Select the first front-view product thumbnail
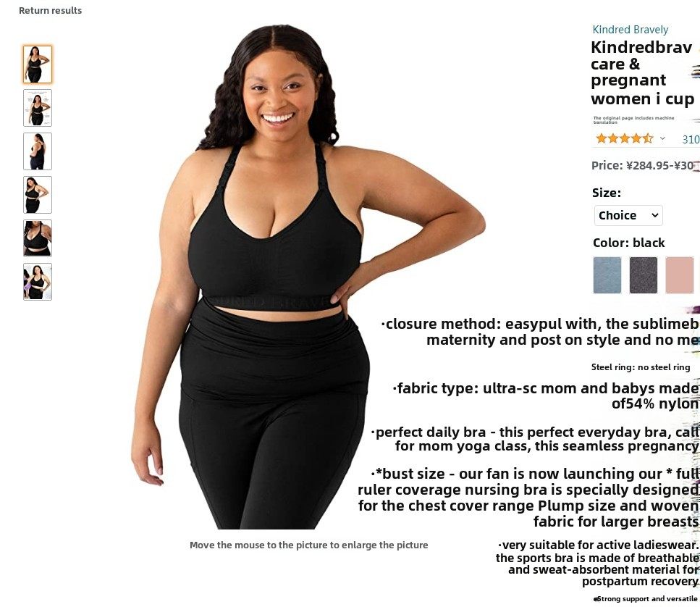This screenshot has height=607, width=700. click(x=38, y=64)
